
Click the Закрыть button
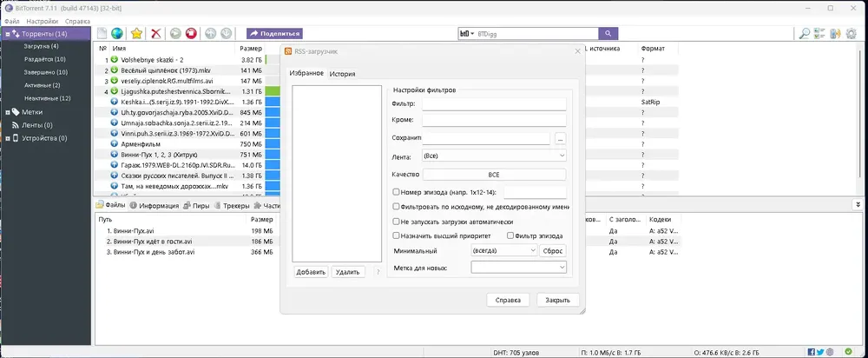point(558,300)
